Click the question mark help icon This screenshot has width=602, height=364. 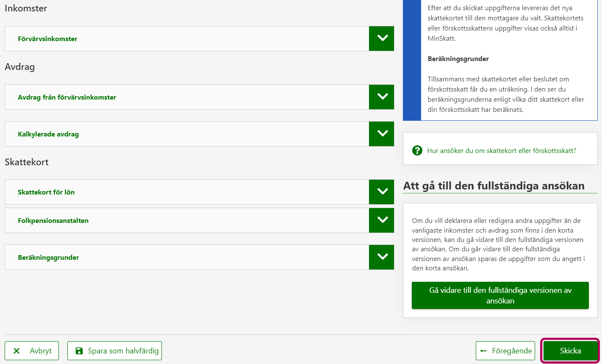(x=417, y=150)
